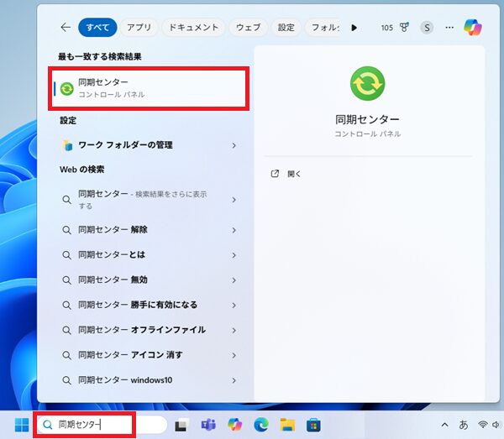This screenshot has height=439, width=504.
Task: Open File Explorer from the taskbar
Action: pos(287,425)
